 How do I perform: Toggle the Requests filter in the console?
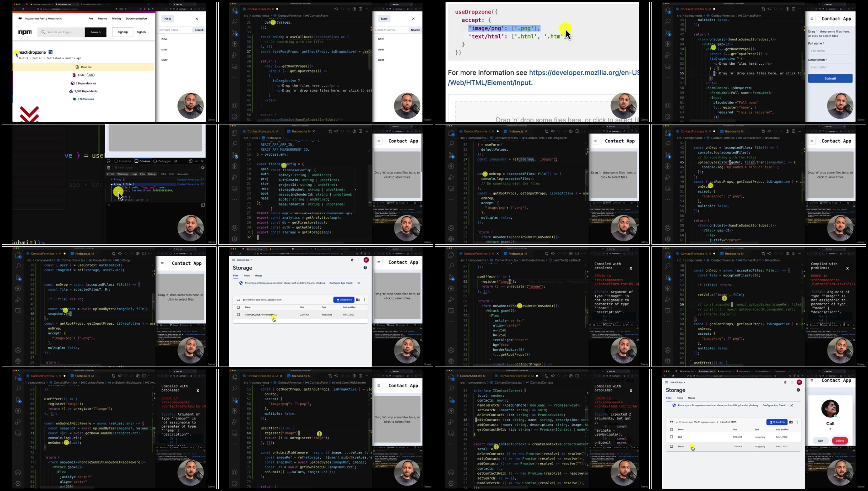(x=183, y=174)
